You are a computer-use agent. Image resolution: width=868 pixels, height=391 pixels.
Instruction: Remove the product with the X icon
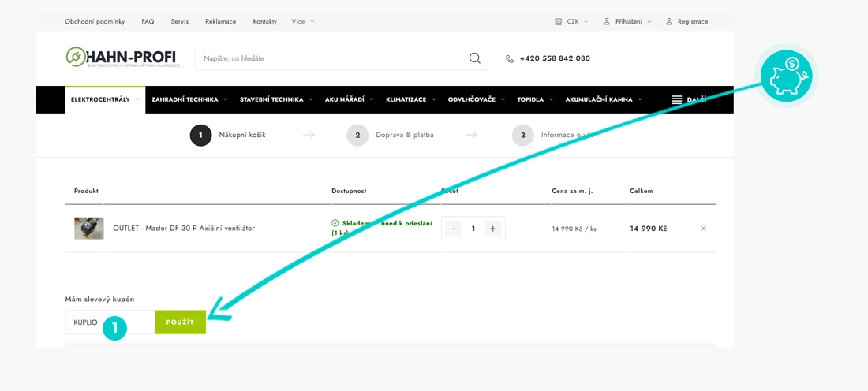703,229
